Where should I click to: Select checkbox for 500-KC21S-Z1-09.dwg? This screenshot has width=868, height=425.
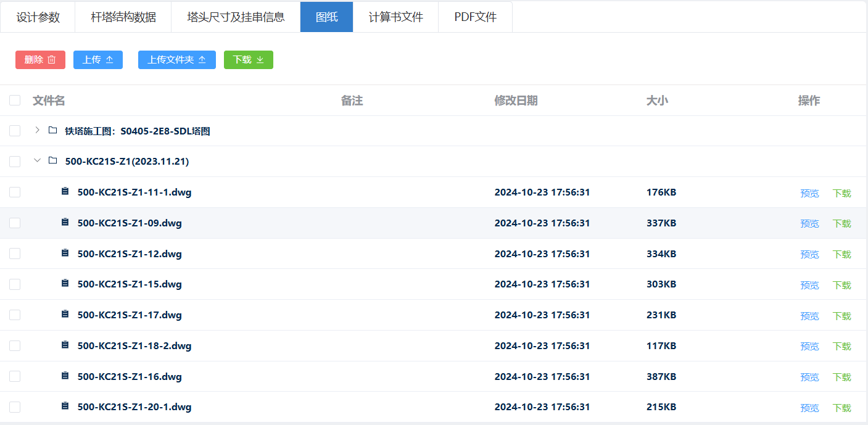[x=15, y=223]
